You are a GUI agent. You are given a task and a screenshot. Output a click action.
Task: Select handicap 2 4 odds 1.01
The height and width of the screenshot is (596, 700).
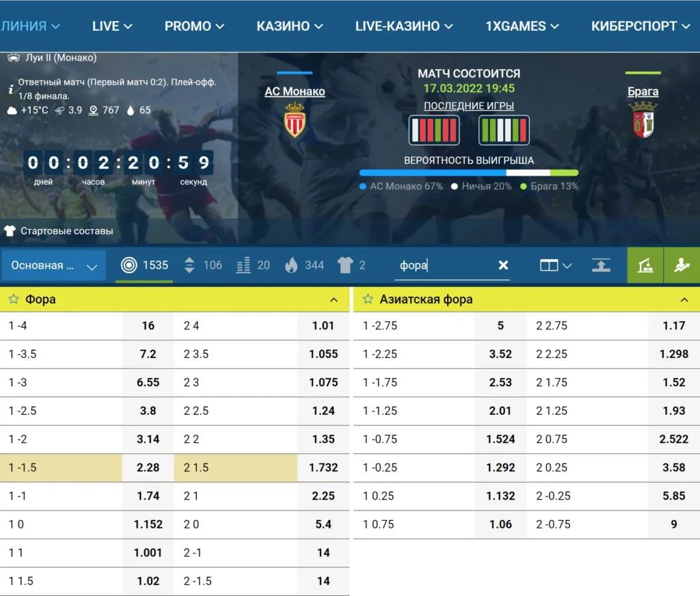pos(323,326)
